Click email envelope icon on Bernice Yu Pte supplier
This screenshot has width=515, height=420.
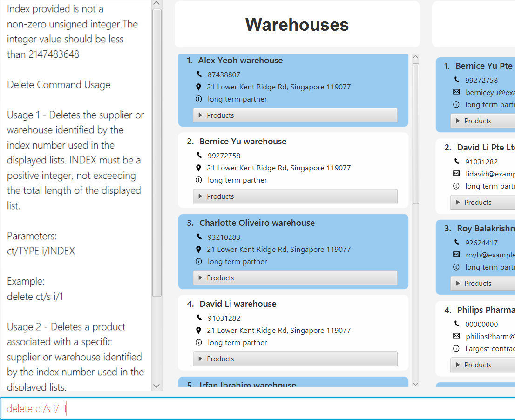(456, 92)
